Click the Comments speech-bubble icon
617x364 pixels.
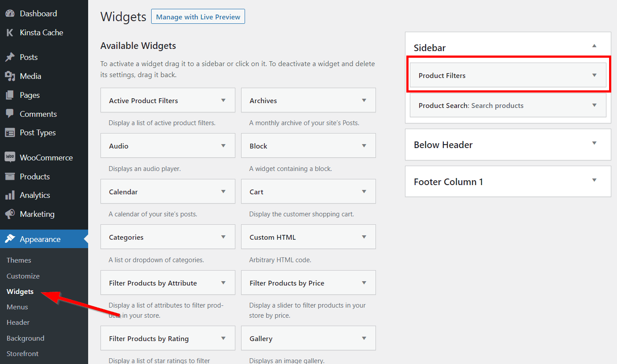click(x=10, y=114)
